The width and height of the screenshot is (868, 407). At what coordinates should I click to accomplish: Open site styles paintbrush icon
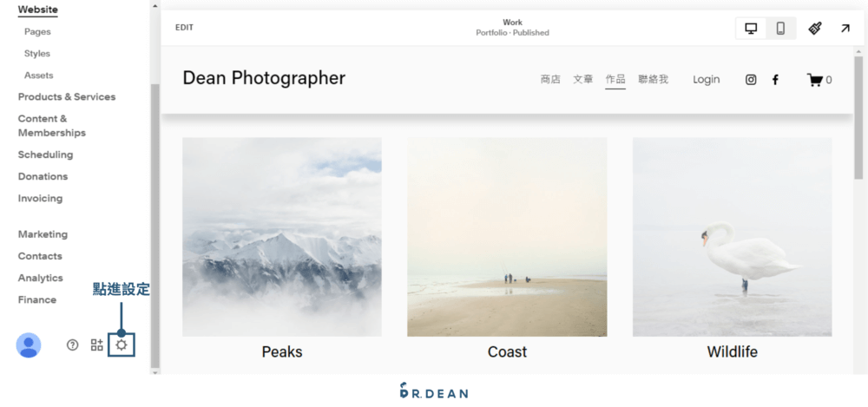pyautogui.click(x=815, y=28)
